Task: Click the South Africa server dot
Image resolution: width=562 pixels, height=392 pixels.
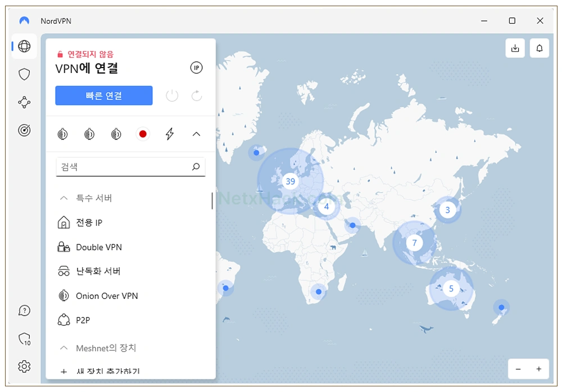Action: (x=319, y=292)
